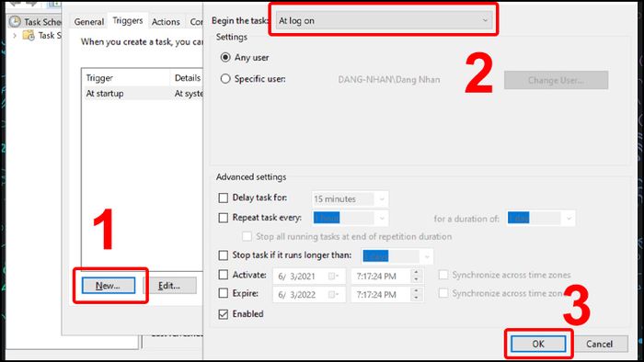The height and width of the screenshot is (362, 644).
Task: Toggle Stop all running tasks checkbox
Action: [x=247, y=236]
